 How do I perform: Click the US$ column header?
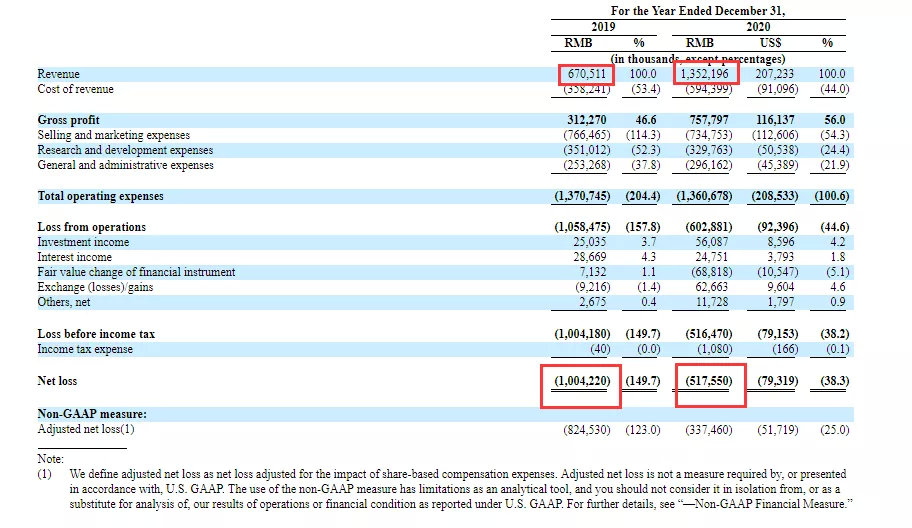coord(770,43)
